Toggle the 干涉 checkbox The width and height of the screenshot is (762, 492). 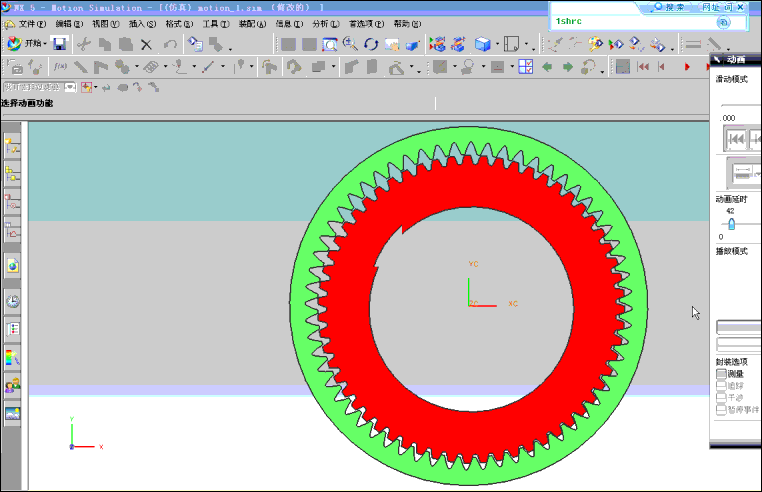[721, 398]
